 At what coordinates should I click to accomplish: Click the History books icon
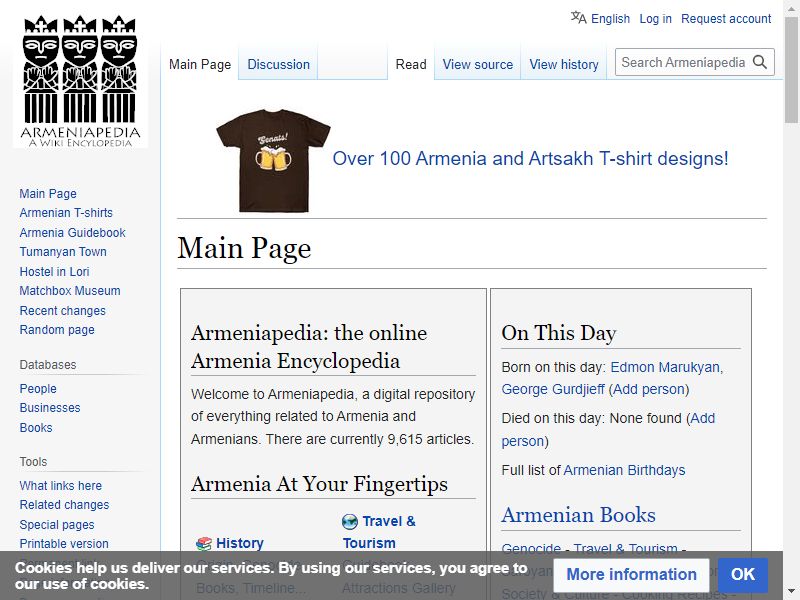[x=204, y=543]
